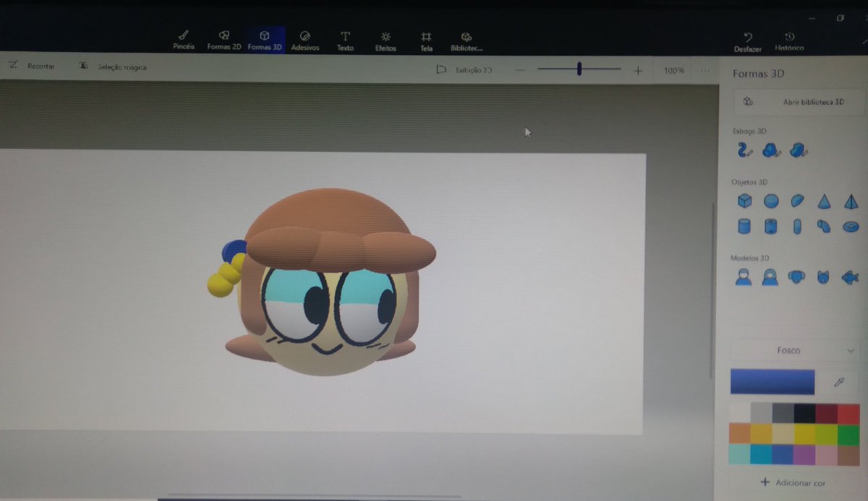Choose the turquoise color swatch
This screenshot has width=868, height=501.
(740, 453)
